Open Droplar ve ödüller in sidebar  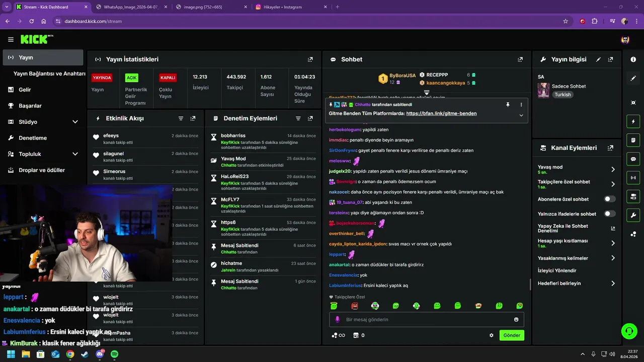click(43, 170)
